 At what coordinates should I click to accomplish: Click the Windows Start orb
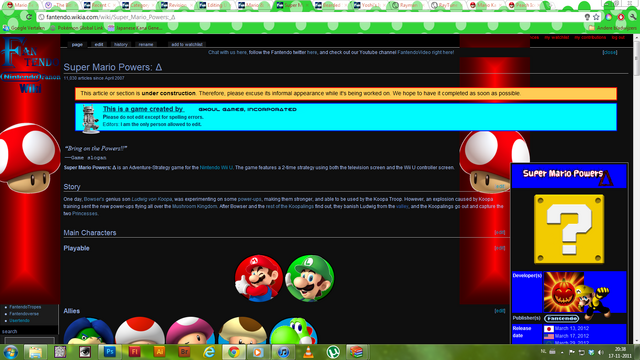click(10, 352)
